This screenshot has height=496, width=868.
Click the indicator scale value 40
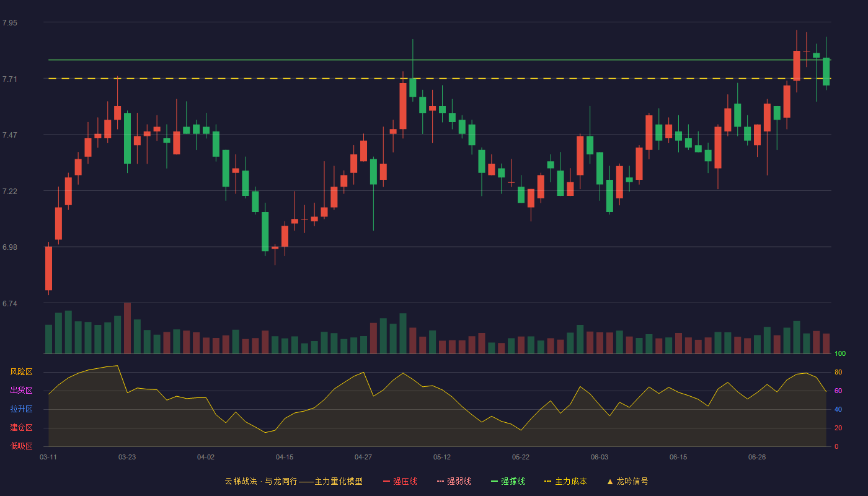pos(838,409)
